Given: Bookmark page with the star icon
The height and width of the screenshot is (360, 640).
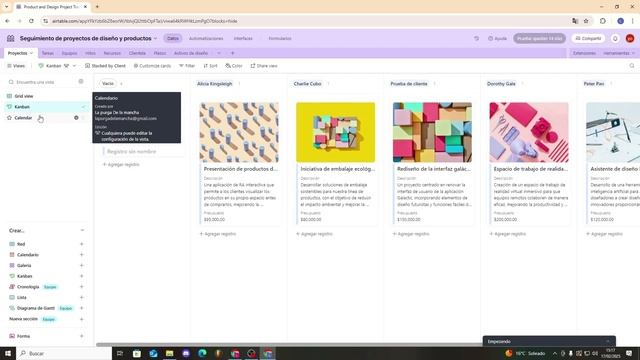Looking at the screenshot, I should click(586, 21).
